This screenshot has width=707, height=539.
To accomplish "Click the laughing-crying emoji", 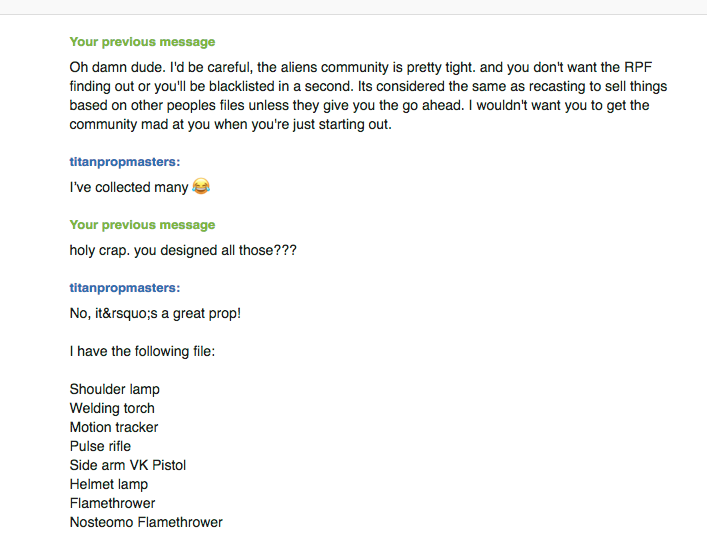I will (201, 186).
